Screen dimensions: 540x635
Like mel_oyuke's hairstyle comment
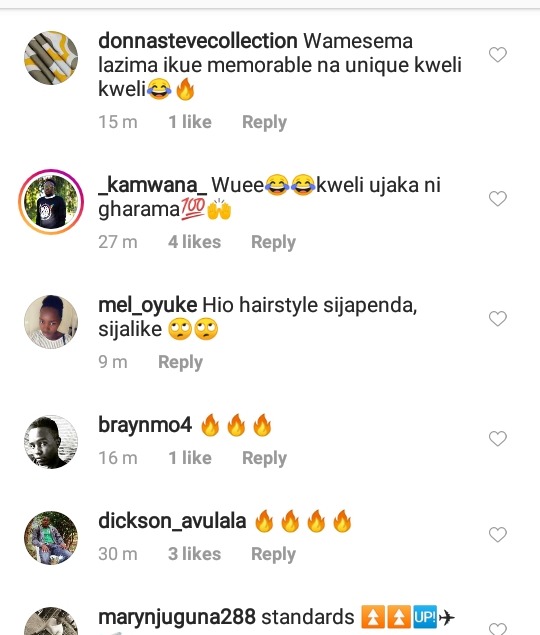pyautogui.click(x=497, y=318)
